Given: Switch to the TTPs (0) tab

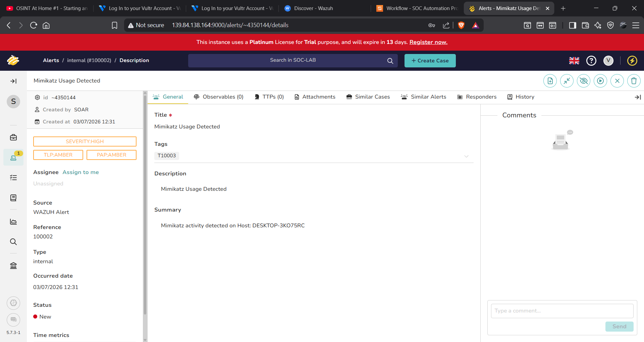Looking at the screenshot, I should [x=269, y=97].
